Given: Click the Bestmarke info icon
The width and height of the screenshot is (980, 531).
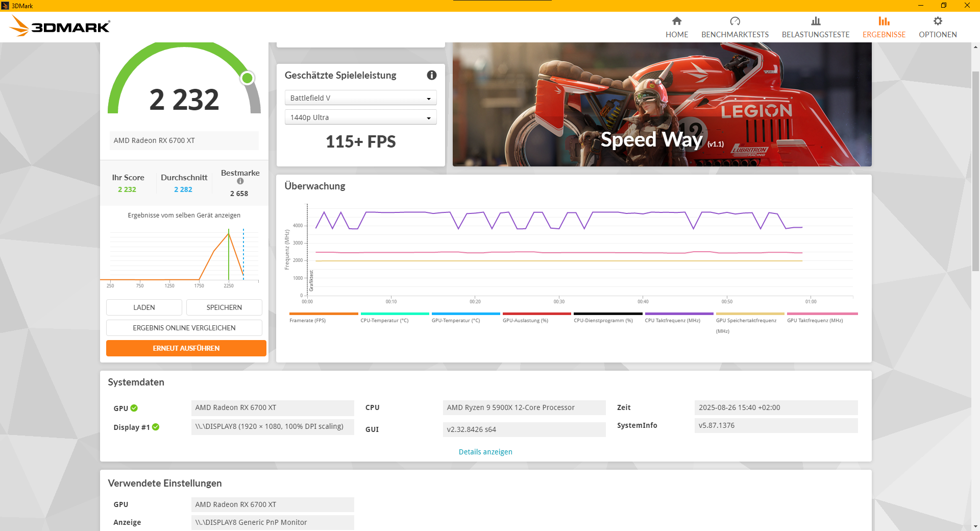Looking at the screenshot, I should [240, 181].
